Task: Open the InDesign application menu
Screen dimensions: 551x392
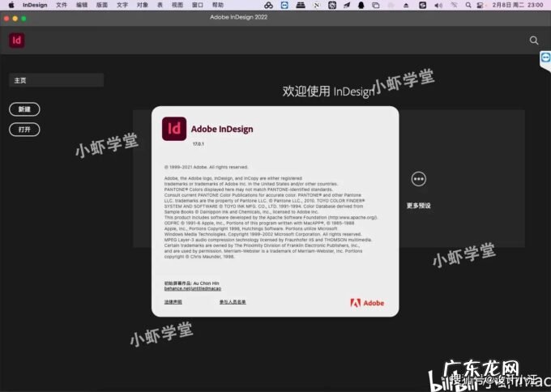Action: (x=35, y=5)
